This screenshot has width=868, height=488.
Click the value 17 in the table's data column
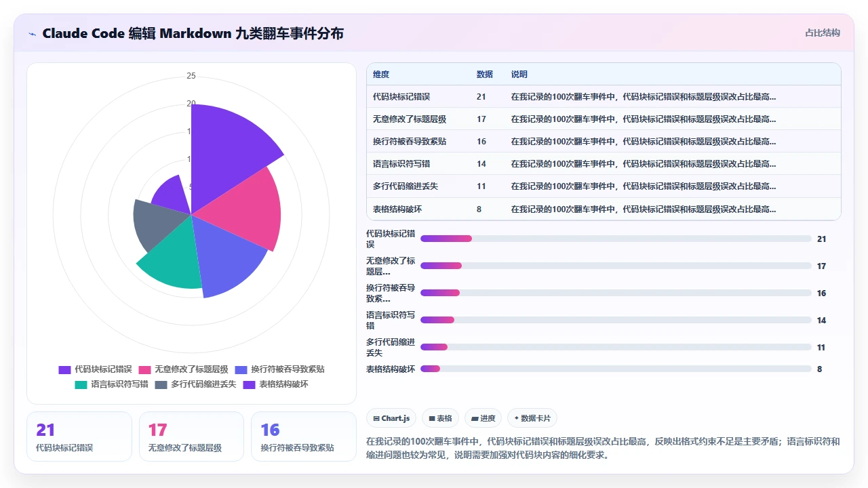[481, 119]
